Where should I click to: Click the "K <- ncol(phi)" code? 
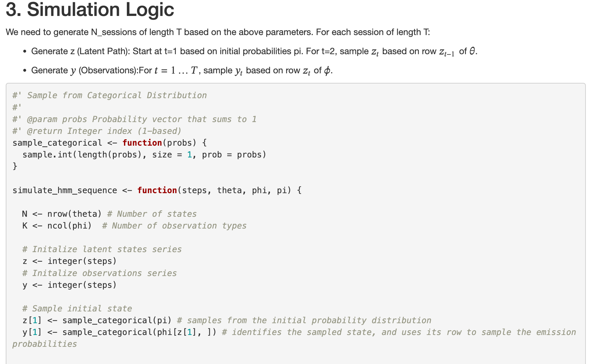[57, 226]
